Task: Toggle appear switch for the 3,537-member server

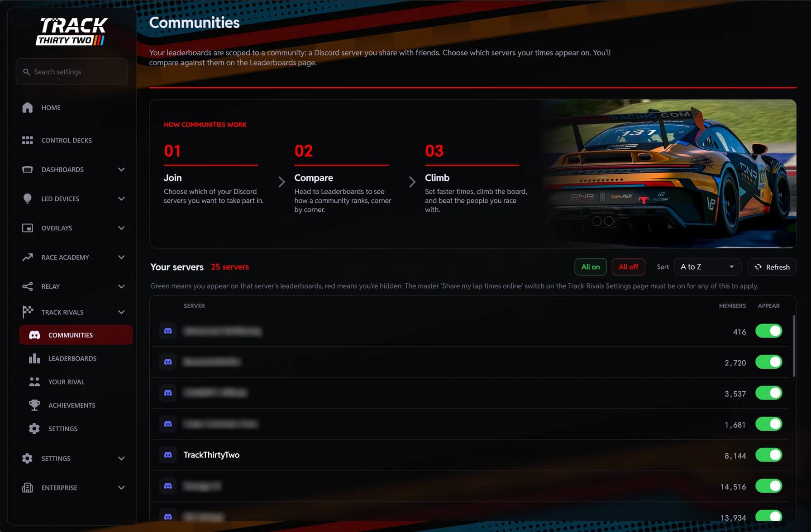Action: point(768,393)
